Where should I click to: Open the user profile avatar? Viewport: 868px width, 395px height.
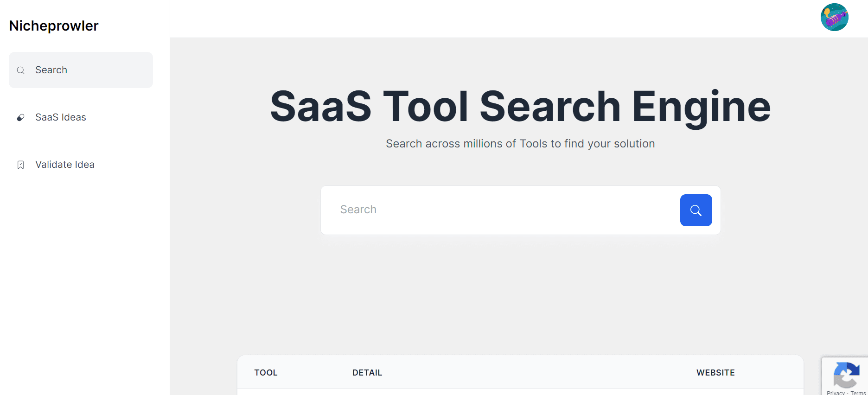pos(834,17)
